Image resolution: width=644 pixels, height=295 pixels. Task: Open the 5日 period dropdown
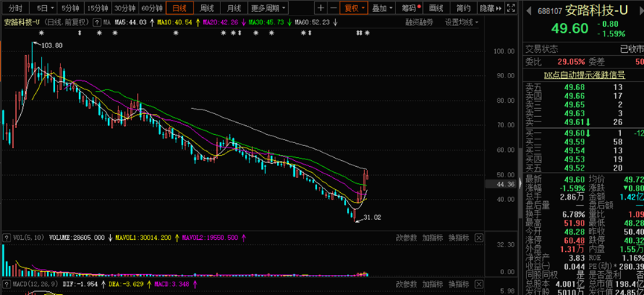45,7
